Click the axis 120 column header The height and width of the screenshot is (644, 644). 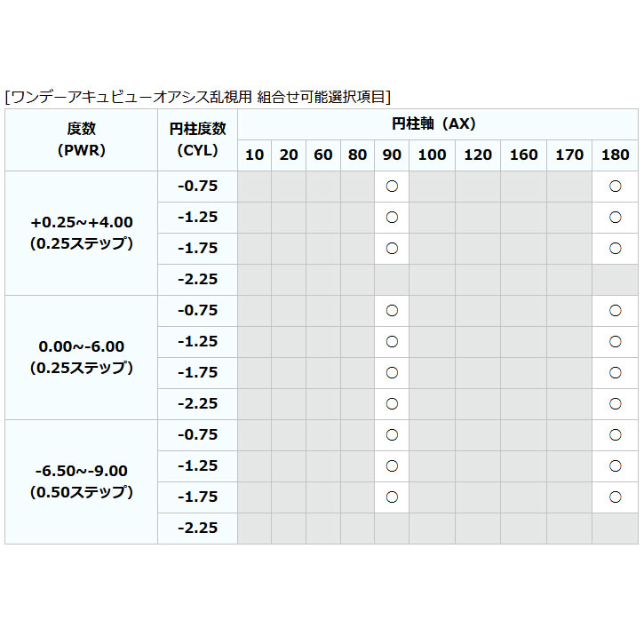click(x=478, y=155)
